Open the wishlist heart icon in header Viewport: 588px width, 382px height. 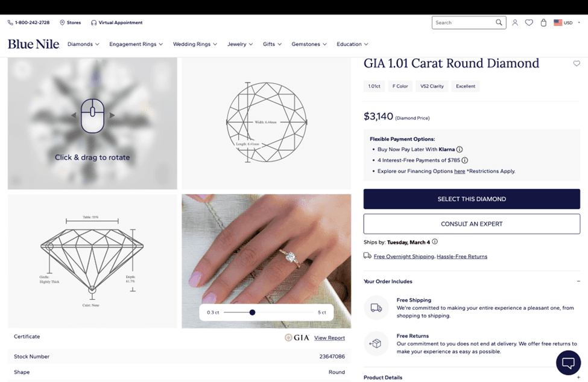click(529, 22)
